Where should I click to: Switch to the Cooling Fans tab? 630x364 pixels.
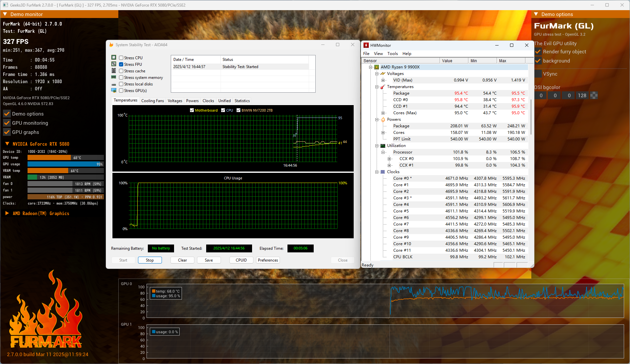coord(152,101)
